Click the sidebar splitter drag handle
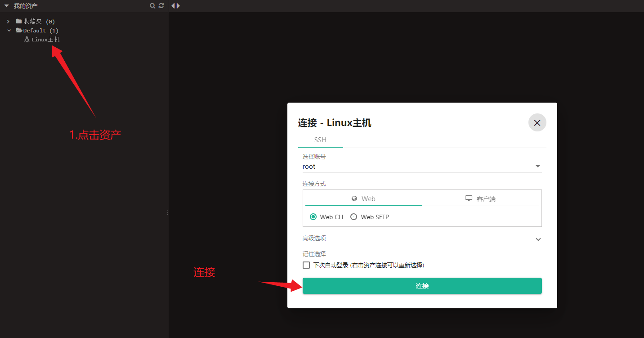This screenshot has height=338, width=644. point(168,212)
